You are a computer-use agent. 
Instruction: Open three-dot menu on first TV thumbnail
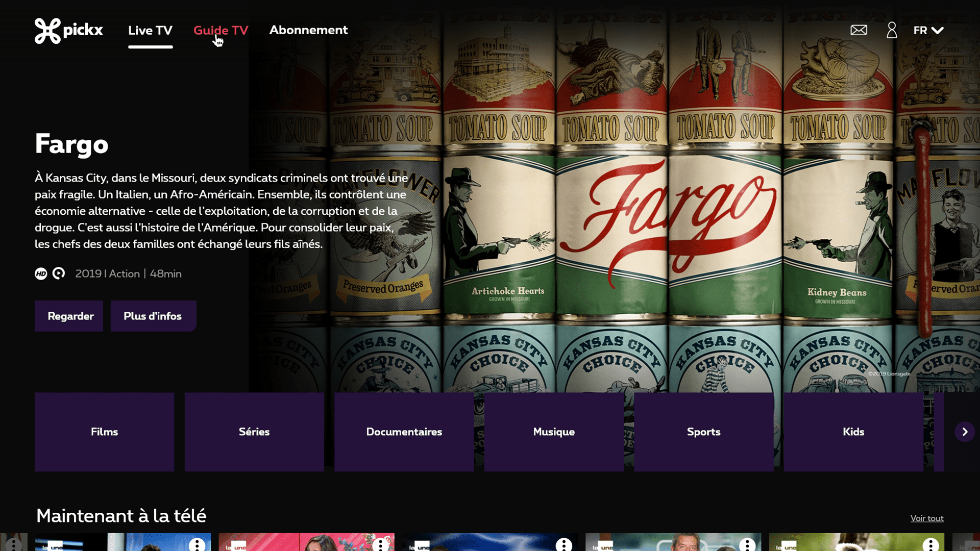coord(197,544)
